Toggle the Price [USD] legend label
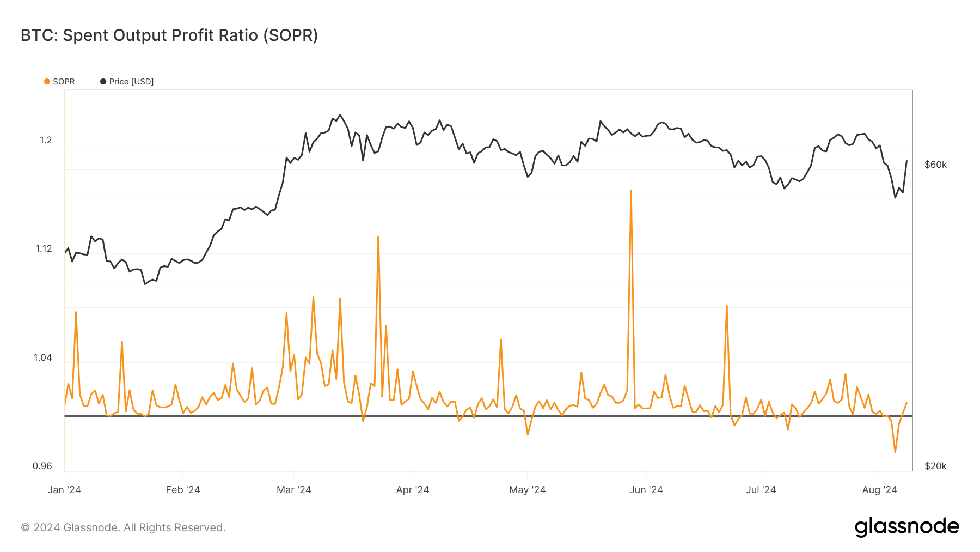 (x=131, y=82)
